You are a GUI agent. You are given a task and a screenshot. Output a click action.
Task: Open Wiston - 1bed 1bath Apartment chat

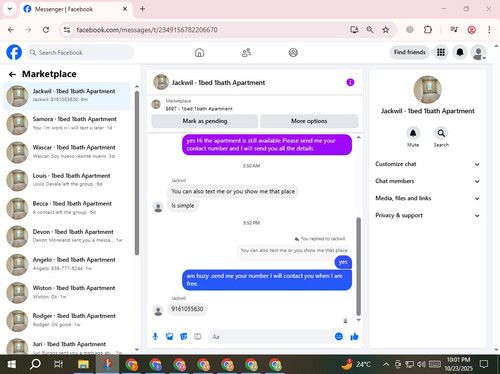click(x=67, y=293)
